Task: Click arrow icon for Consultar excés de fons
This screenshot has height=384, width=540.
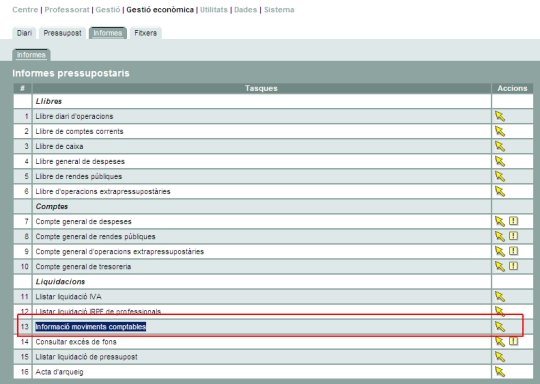Action: coord(500,342)
